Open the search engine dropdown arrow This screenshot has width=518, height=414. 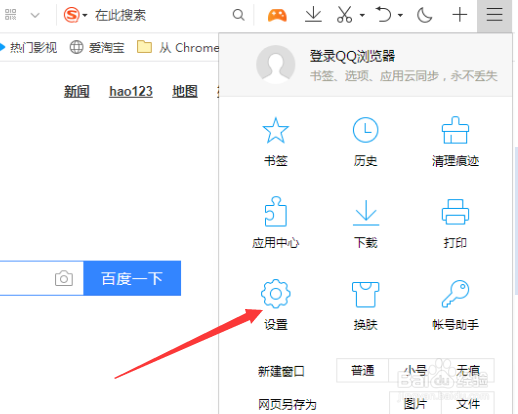click(x=85, y=15)
